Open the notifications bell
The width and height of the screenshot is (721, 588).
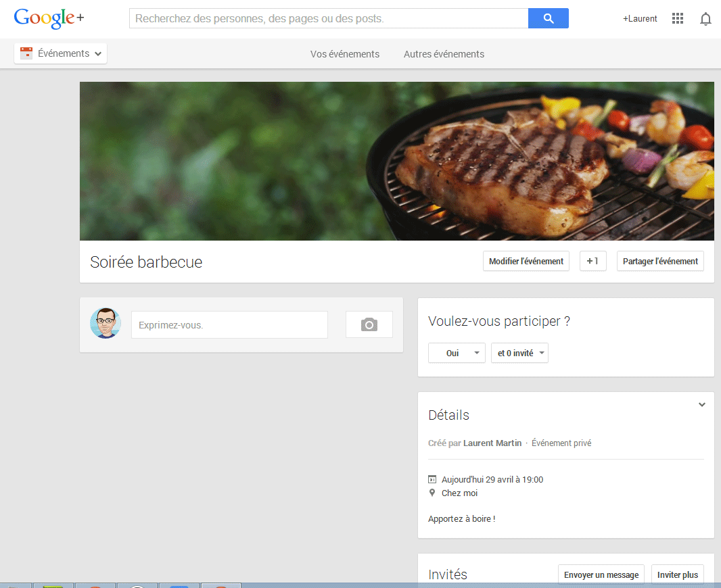[x=705, y=19]
